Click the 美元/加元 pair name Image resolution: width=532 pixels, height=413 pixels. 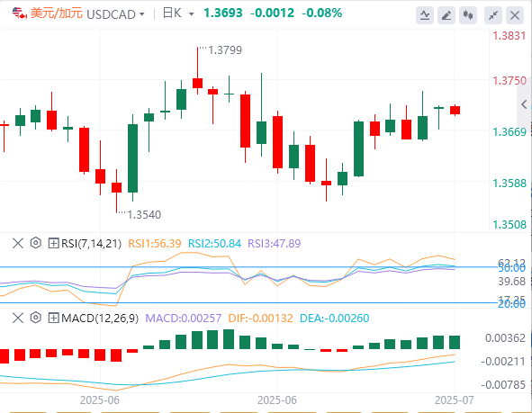pyautogui.click(x=57, y=13)
